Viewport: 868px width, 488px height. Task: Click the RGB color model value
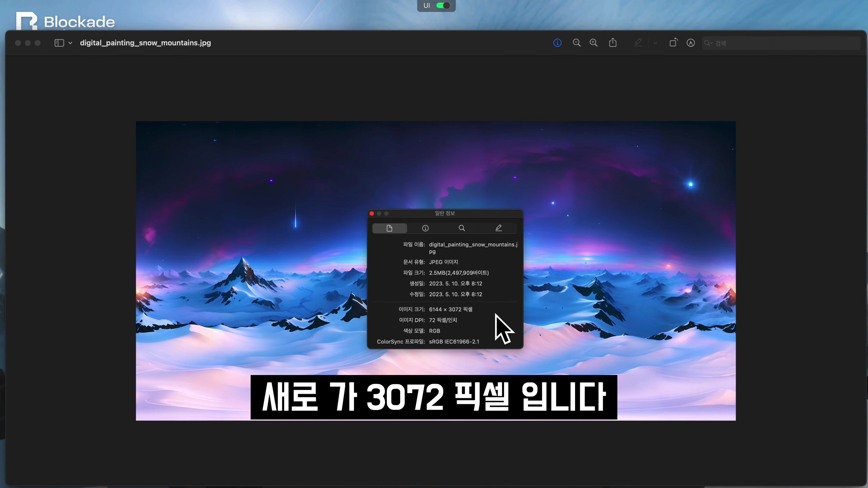tap(434, 331)
